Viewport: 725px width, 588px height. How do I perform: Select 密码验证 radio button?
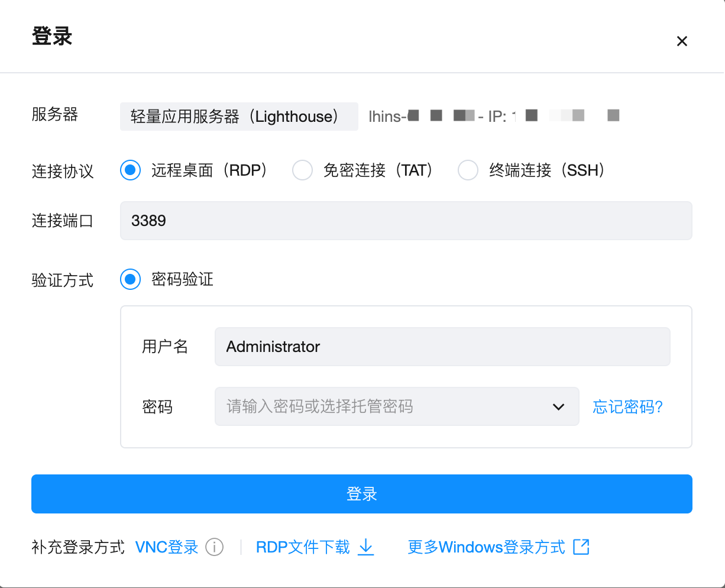tap(130, 279)
